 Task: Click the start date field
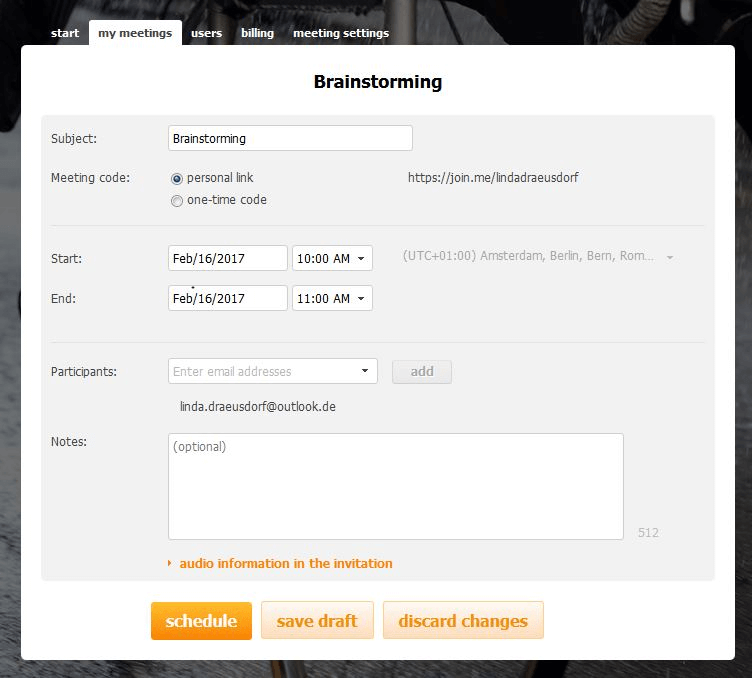click(228, 258)
